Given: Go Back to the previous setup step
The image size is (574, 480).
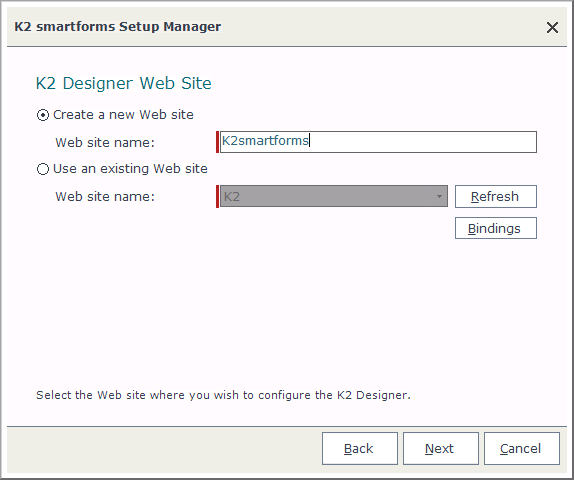Looking at the screenshot, I should point(359,449).
